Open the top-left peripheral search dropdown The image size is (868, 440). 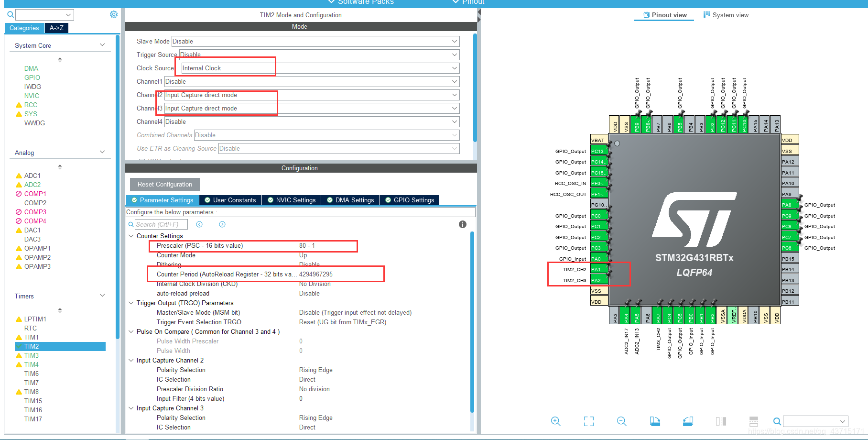[44, 14]
